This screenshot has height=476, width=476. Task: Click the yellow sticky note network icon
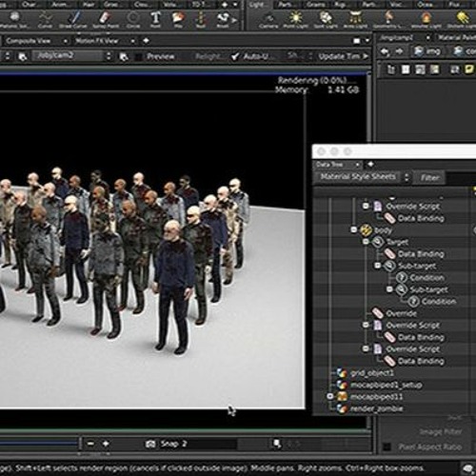(x=469, y=69)
